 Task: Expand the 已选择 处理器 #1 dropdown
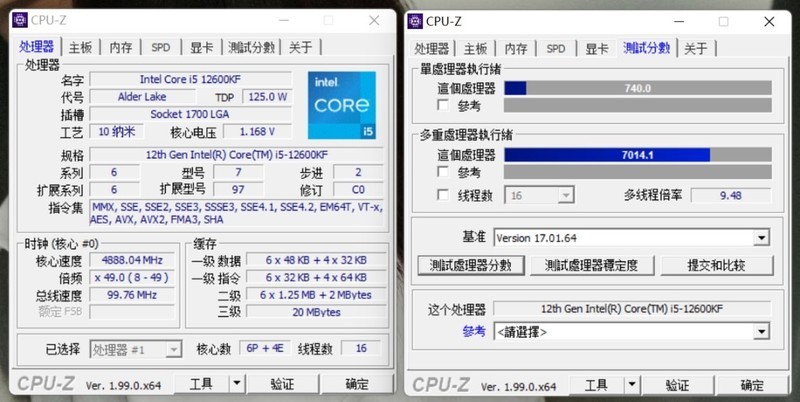[x=174, y=349]
